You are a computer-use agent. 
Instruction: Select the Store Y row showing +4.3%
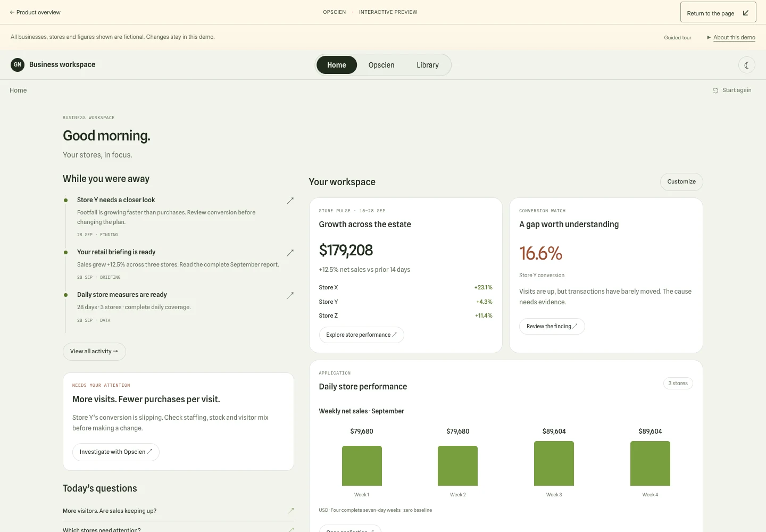[x=406, y=302]
